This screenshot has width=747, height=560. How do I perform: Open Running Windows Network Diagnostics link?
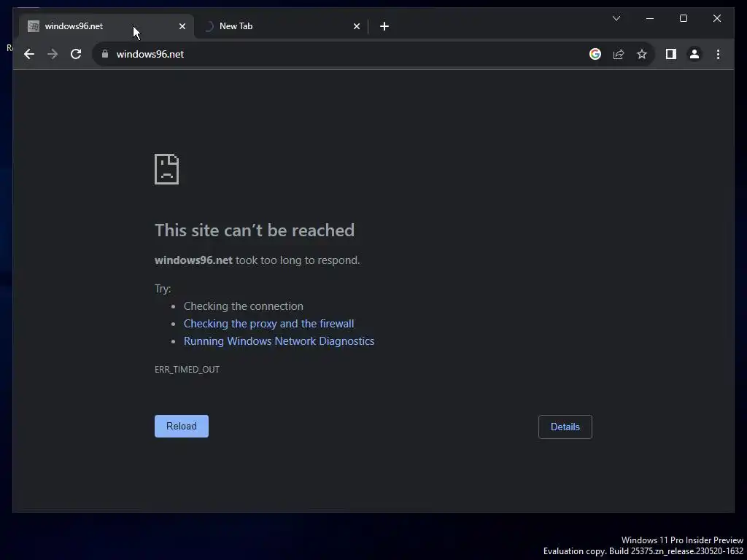click(x=279, y=341)
